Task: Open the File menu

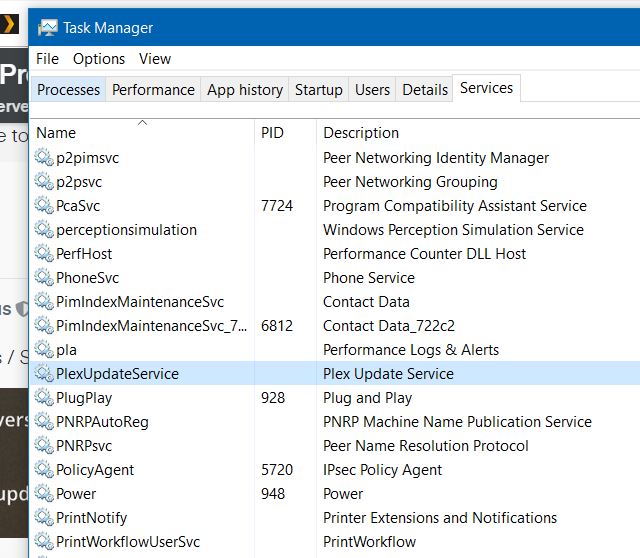Action: 47,59
